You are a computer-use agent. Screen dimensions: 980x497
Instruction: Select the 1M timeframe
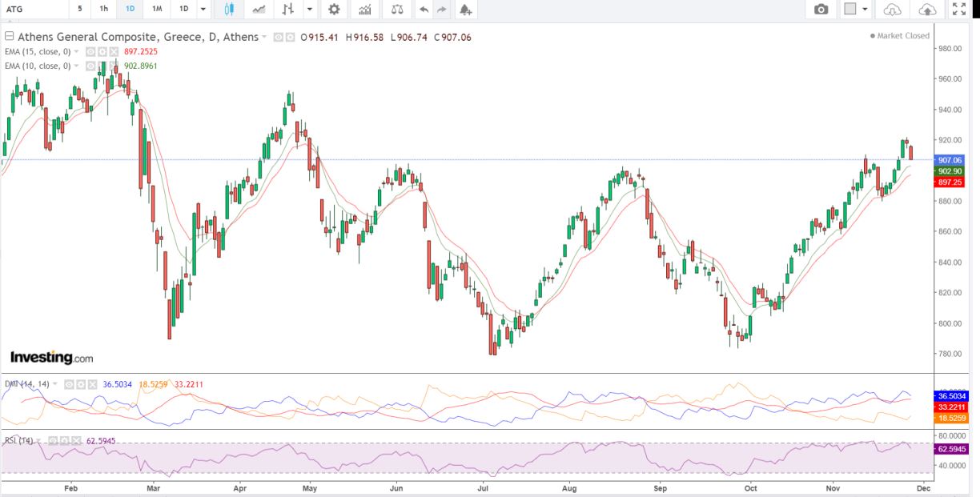(157, 10)
